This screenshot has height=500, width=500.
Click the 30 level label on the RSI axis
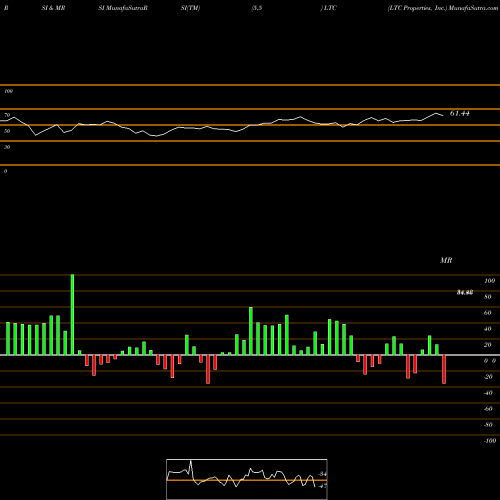pyautogui.click(x=7, y=147)
